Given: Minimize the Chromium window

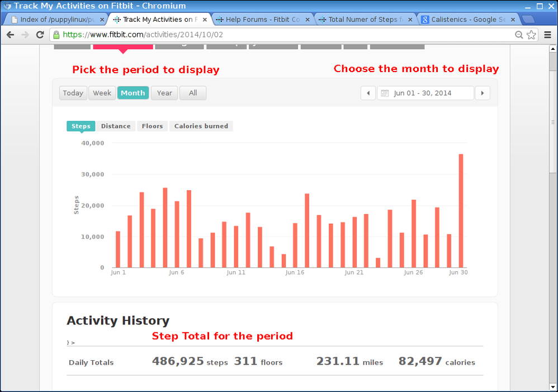Looking at the screenshot, I should click(x=528, y=6).
